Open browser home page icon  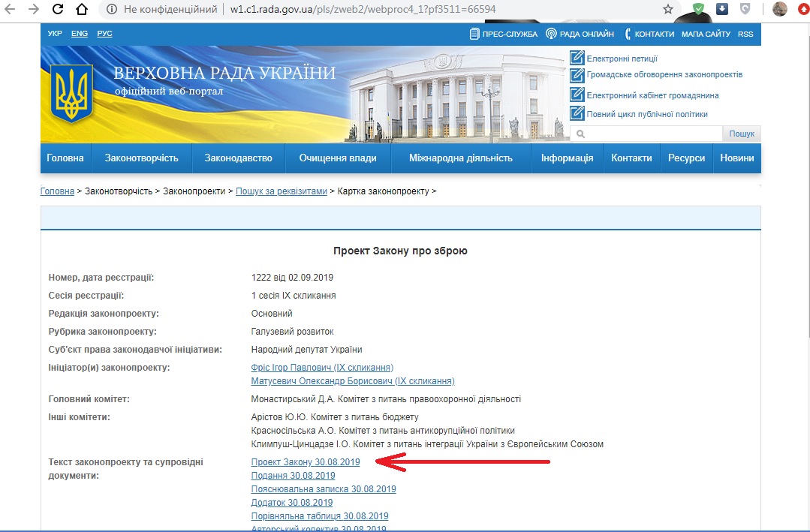[x=82, y=9]
